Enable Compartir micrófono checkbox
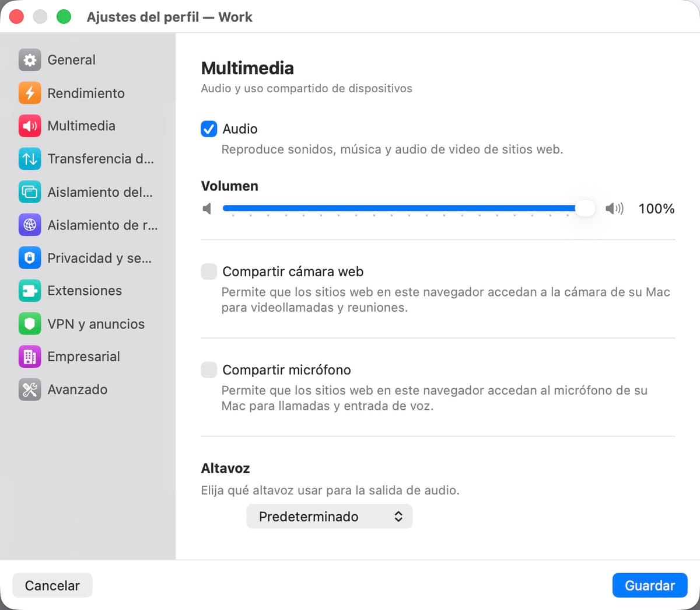 point(209,370)
